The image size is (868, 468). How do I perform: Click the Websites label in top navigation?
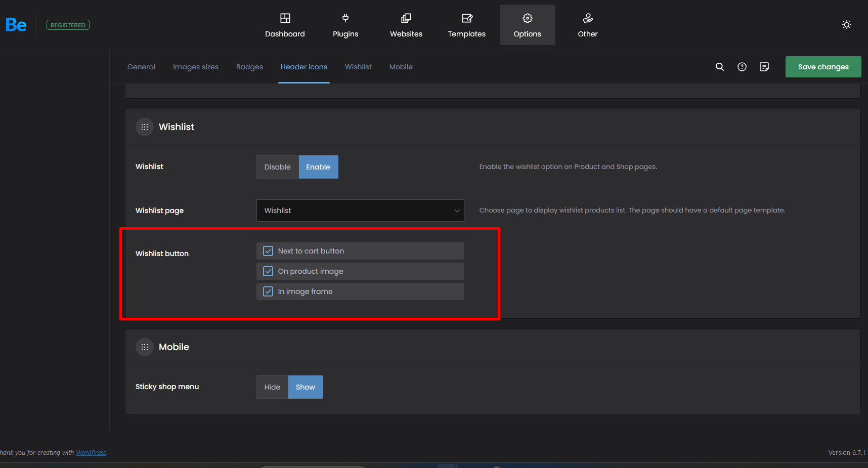tap(406, 34)
